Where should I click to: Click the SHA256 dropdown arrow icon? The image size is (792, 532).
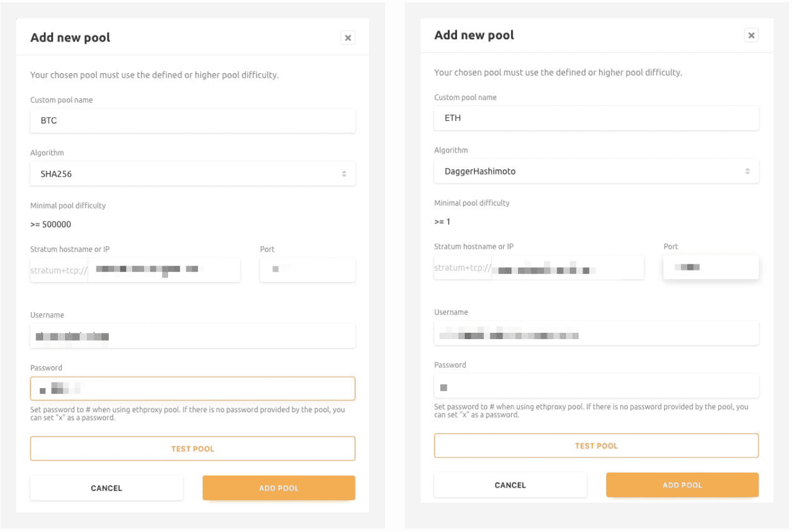[344, 174]
